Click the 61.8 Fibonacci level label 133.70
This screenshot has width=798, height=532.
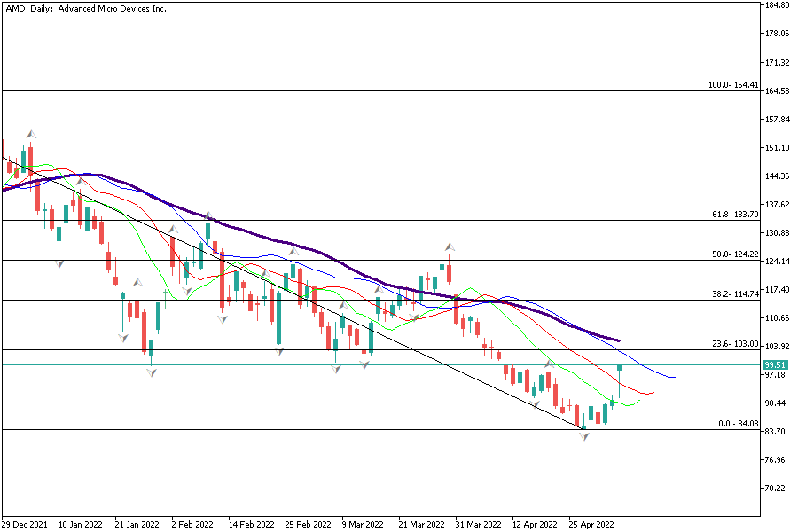735,215
